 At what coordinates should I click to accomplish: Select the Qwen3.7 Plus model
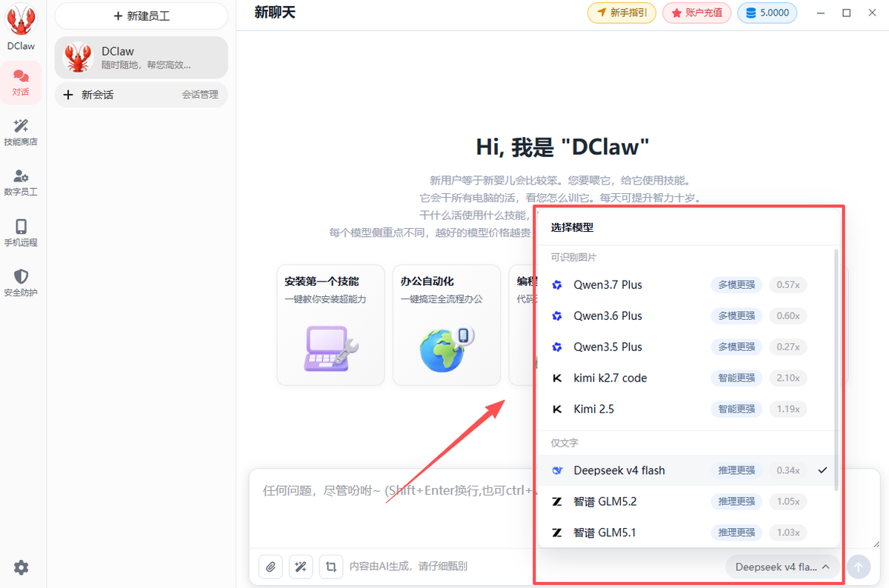(x=685, y=284)
